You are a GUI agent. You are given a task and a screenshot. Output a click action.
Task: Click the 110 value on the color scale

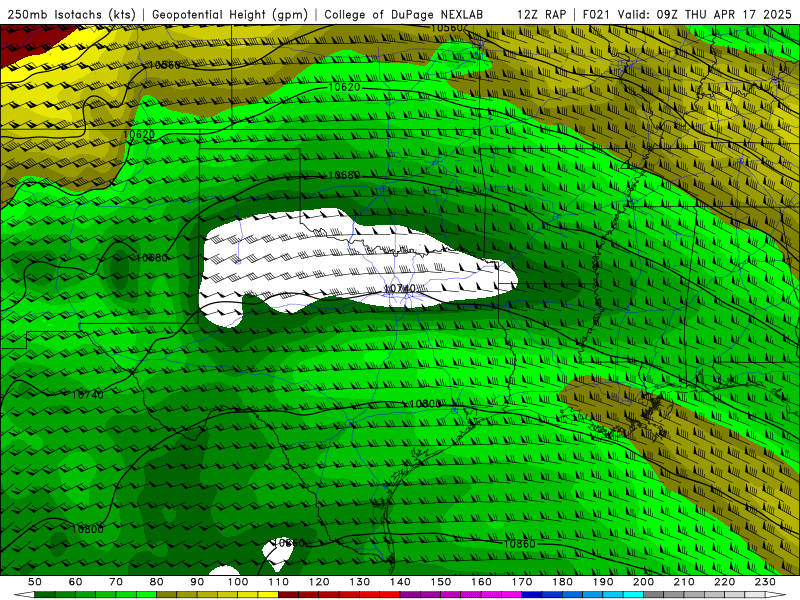(279, 582)
